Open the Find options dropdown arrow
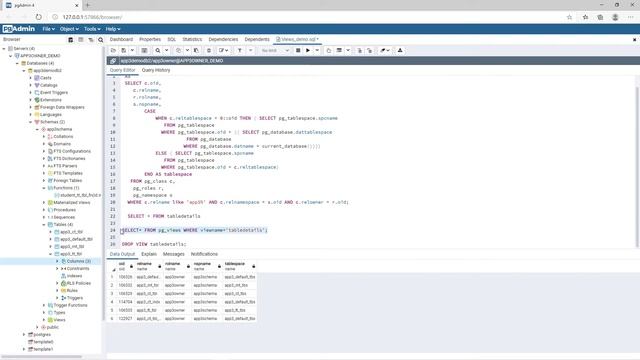Screen dimensions: 640x360 [167, 50]
